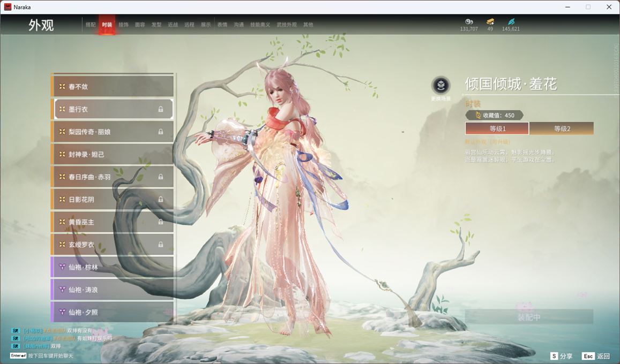The height and width of the screenshot is (364, 620).
Task: Open the 近战 tab
Action: click(173, 25)
